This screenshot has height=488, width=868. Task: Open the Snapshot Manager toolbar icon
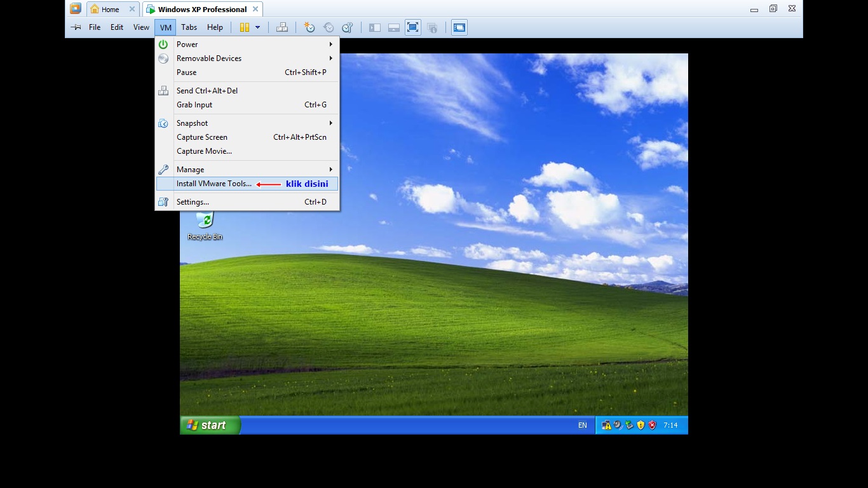346,27
